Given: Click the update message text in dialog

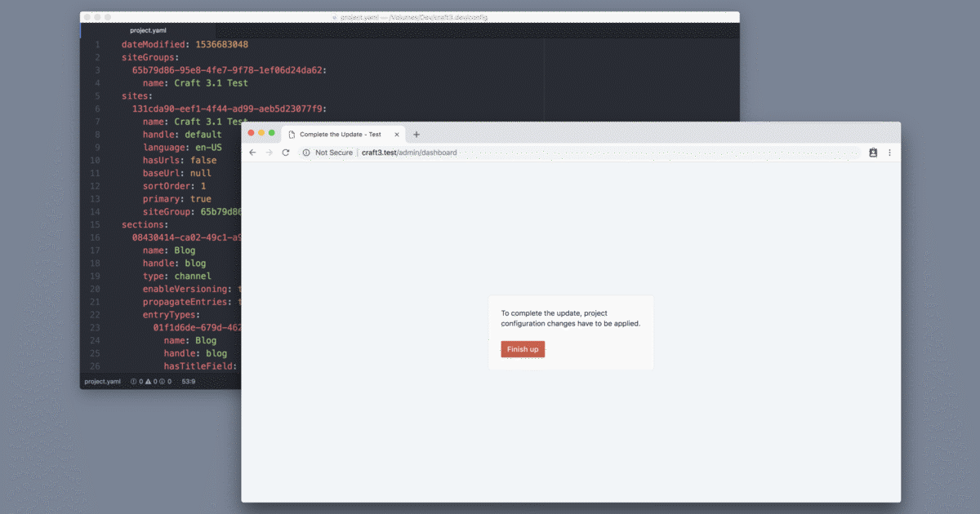Looking at the screenshot, I should (x=571, y=318).
